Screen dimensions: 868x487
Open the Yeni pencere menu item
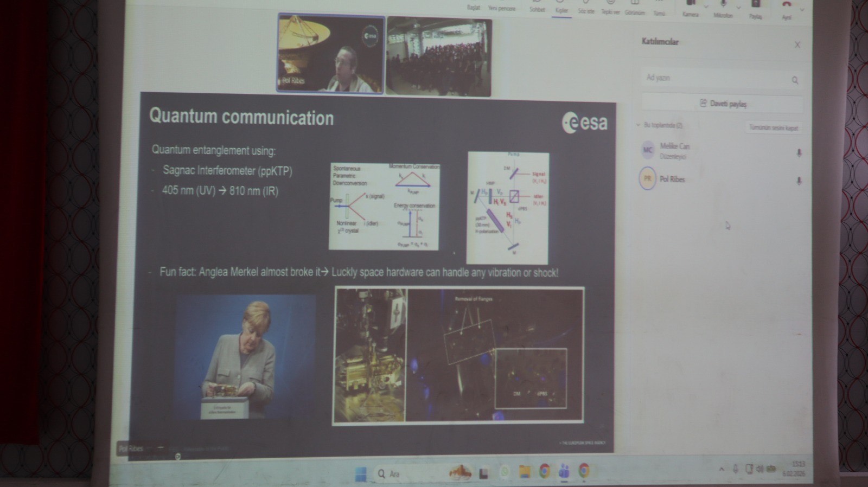(x=502, y=8)
